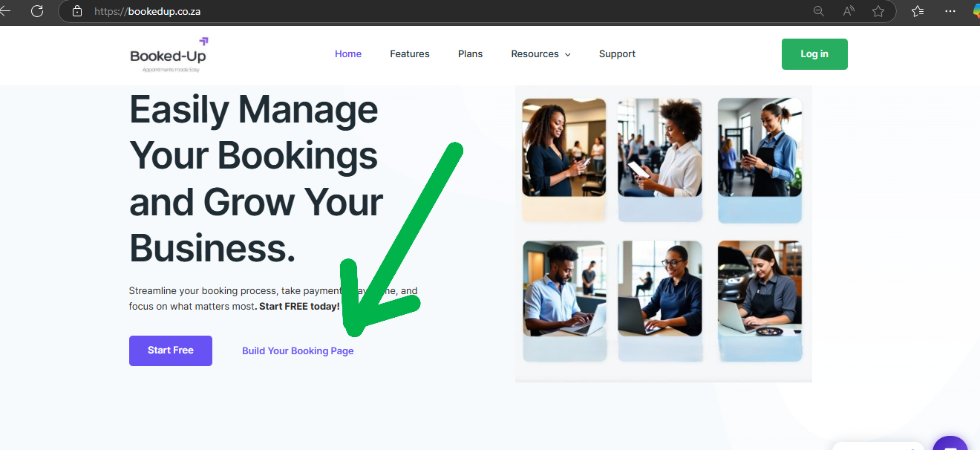Click the Read Aloud icon
The image size is (980, 450).
point(849,11)
